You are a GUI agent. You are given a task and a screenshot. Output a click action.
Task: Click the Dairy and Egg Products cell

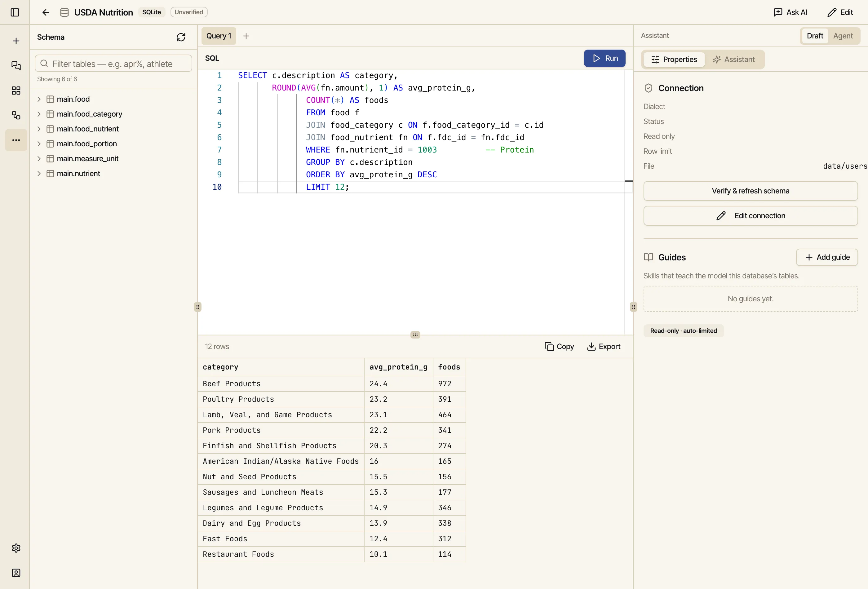(281, 523)
